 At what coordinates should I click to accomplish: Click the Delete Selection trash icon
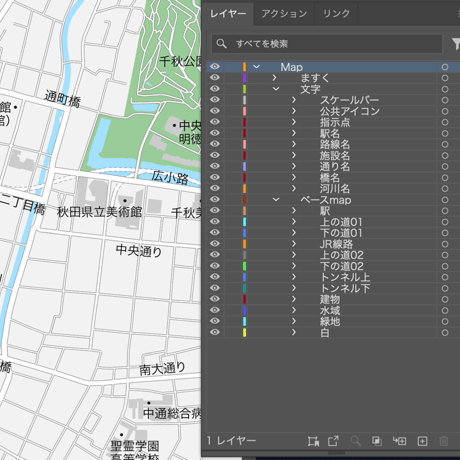[x=444, y=441]
